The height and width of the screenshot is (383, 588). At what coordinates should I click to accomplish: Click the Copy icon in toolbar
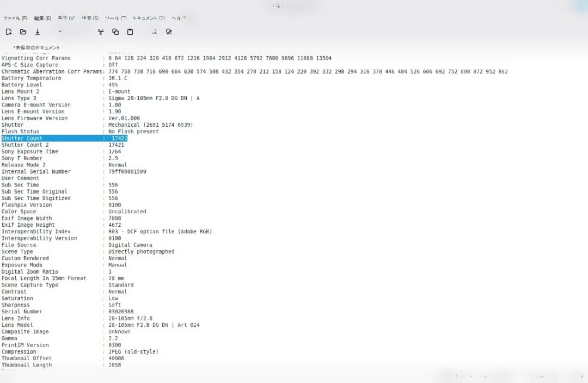pos(115,32)
